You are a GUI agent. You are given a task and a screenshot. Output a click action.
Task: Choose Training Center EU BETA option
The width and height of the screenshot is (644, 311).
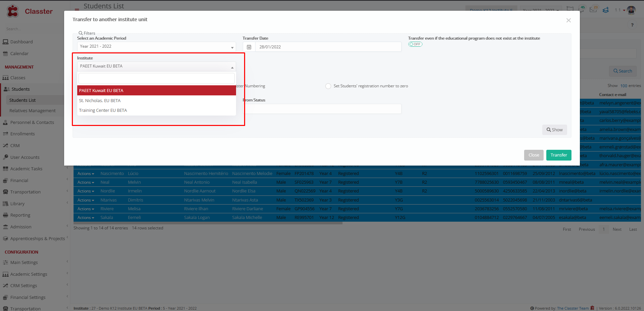click(156, 110)
